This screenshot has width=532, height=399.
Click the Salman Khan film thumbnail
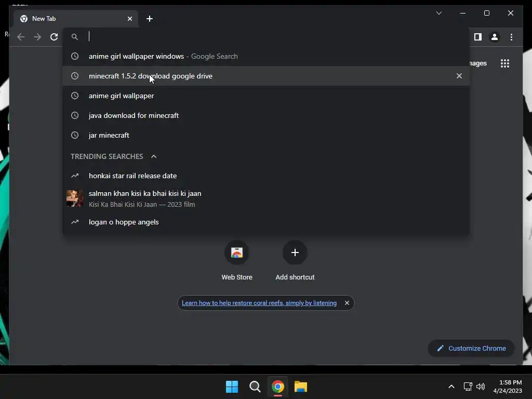tap(75, 198)
